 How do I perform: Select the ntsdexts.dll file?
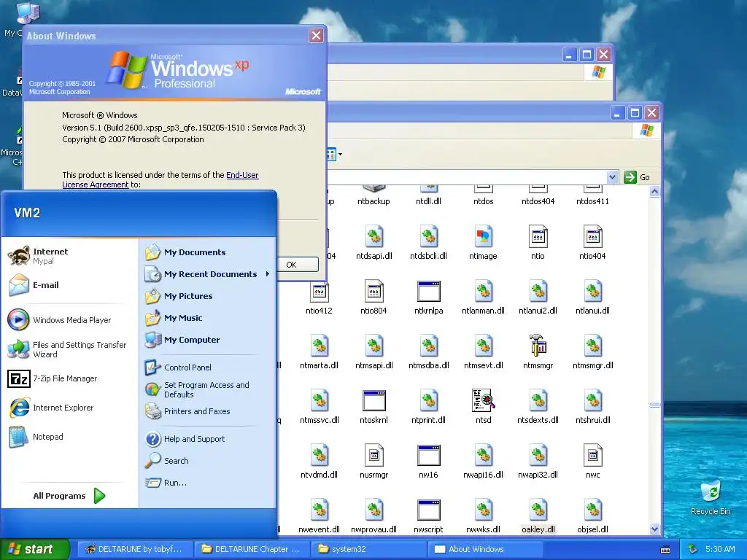pyautogui.click(x=538, y=407)
